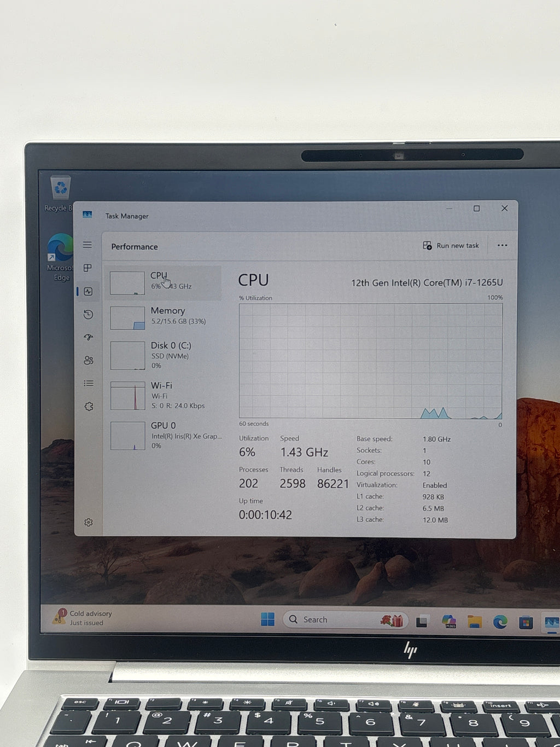Viewport: 560px width, 747px height.
Task: Open File Explorer from the taskbar
Action: coord(474,622)
